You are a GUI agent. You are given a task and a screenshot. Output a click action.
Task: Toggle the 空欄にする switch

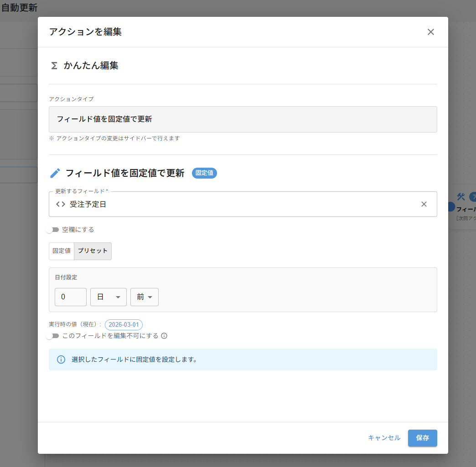[x=52, y=230]
